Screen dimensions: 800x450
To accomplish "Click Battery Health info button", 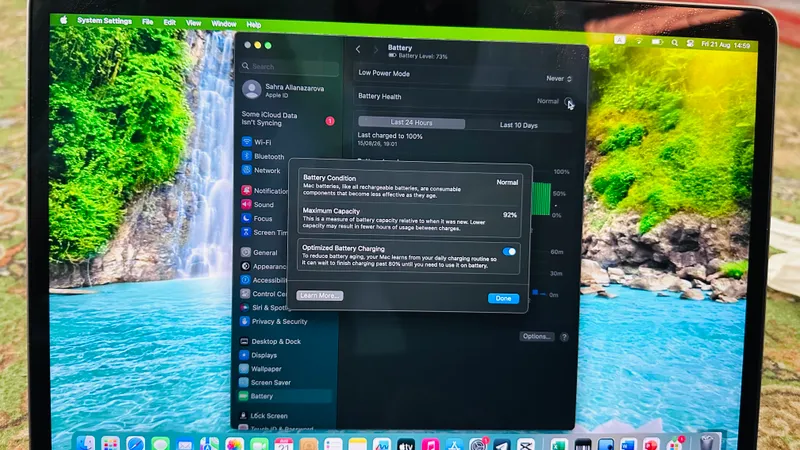I will pos(568,102).
